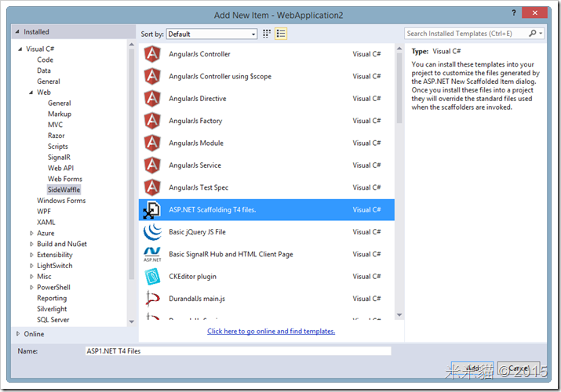This screenshot has width=561, height=392.
Task: Click the 'CKEditor plugin' template name
Action: (x=192, y=277)
